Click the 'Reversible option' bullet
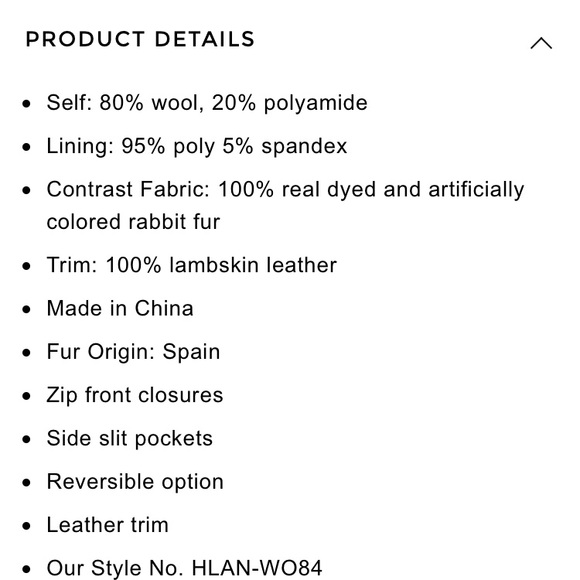This screenshot has width=580, height=580. click(x=135, y=482)
